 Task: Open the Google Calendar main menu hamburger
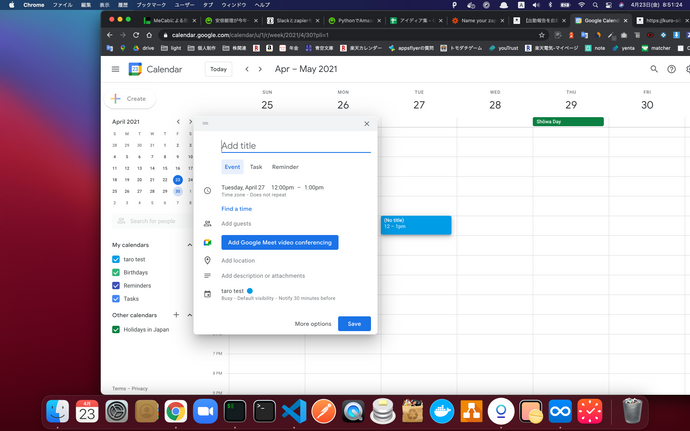tap(115, 69)
